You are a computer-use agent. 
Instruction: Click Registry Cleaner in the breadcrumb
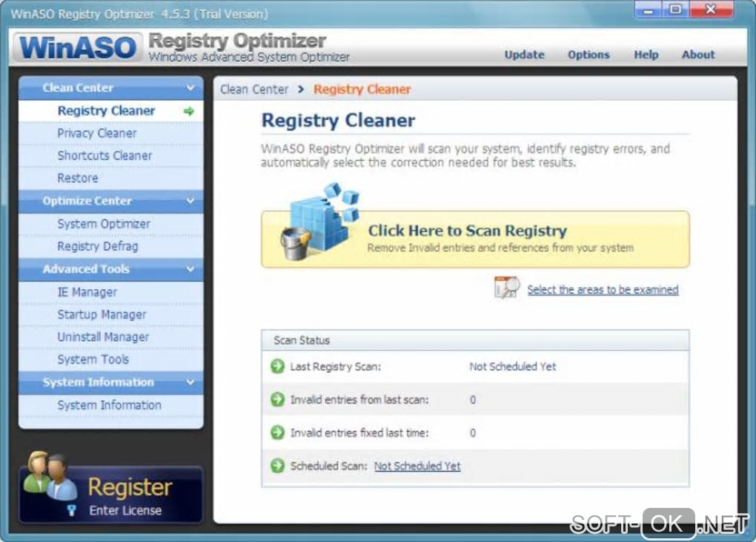[362, 89]
